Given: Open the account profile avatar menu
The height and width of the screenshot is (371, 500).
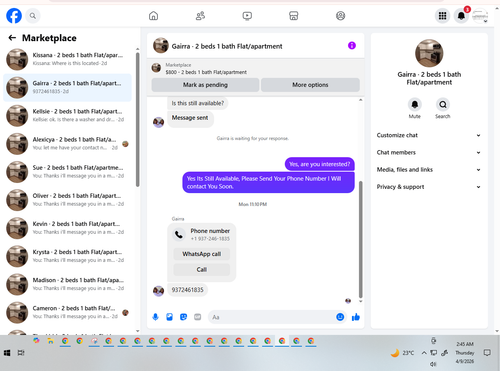Looking at the screenshot, I should (480, 16).
